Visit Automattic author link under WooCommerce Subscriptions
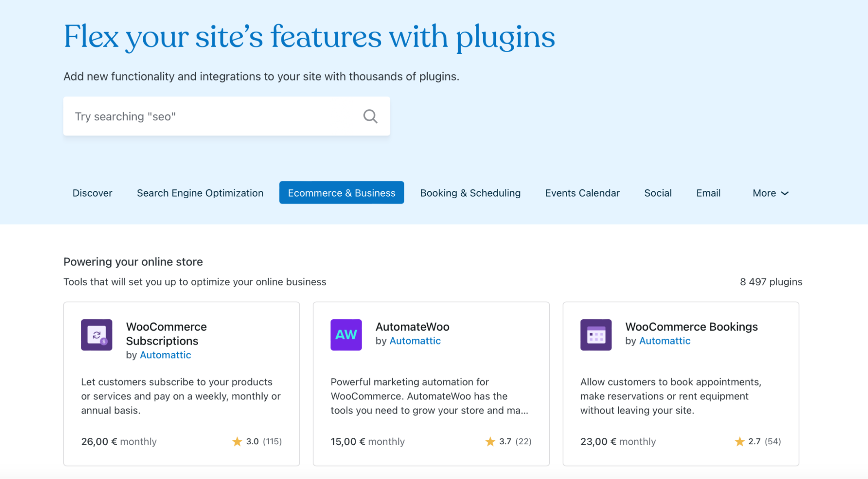 (165, 355)
